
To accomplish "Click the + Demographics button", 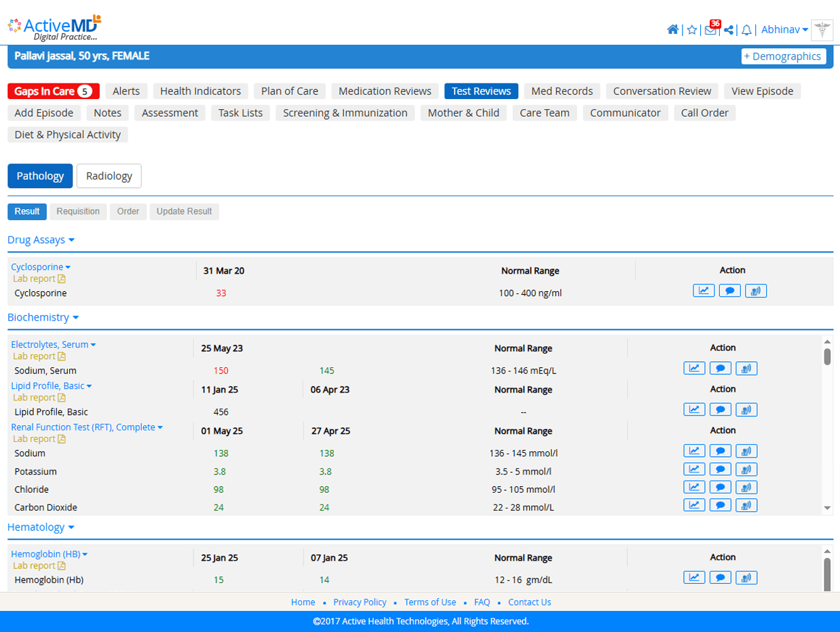I will coord(783,56).
